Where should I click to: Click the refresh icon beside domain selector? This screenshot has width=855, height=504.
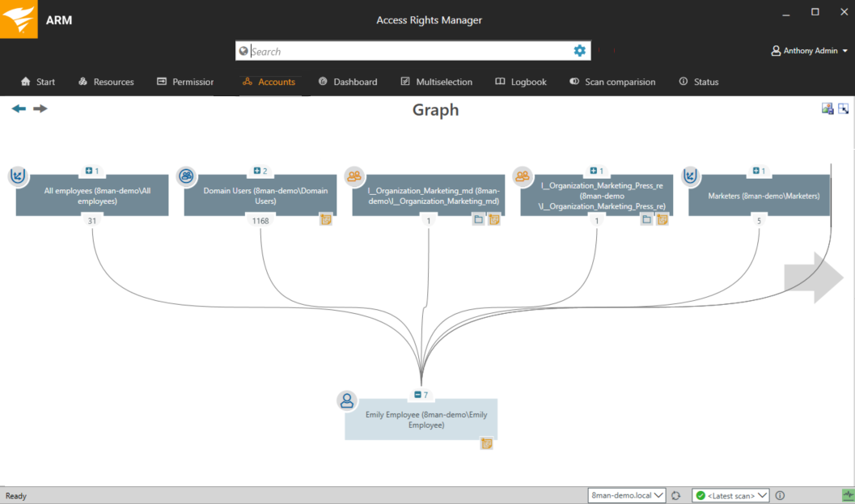675,495
